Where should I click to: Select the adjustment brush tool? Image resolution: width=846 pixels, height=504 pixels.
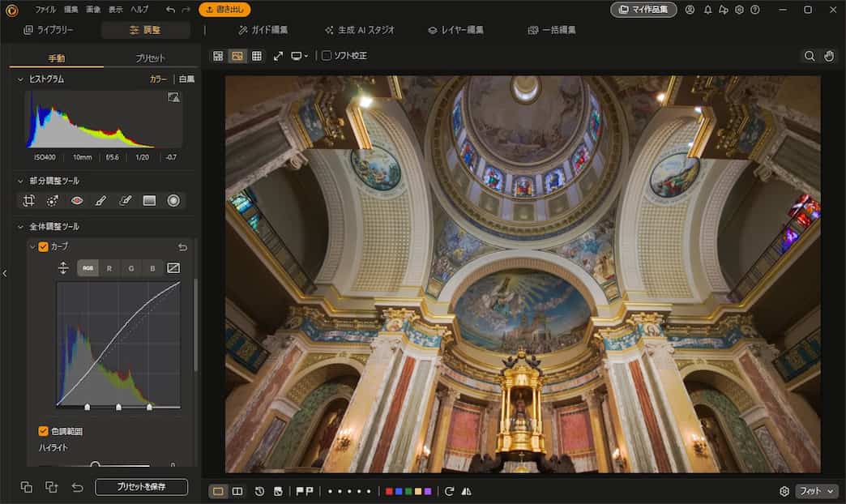[x=101, y=200]
